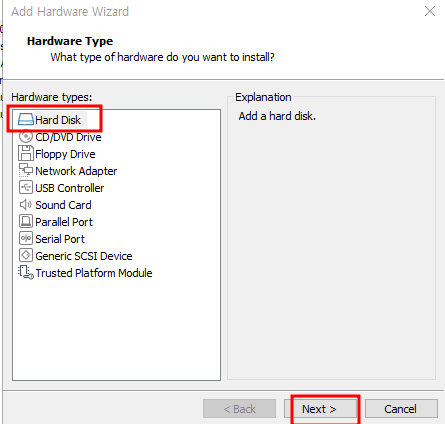The height and width of the screenshot is (424, 445).
Task: Cancel the Add Hardware Wizard
Action: (401, 409)
